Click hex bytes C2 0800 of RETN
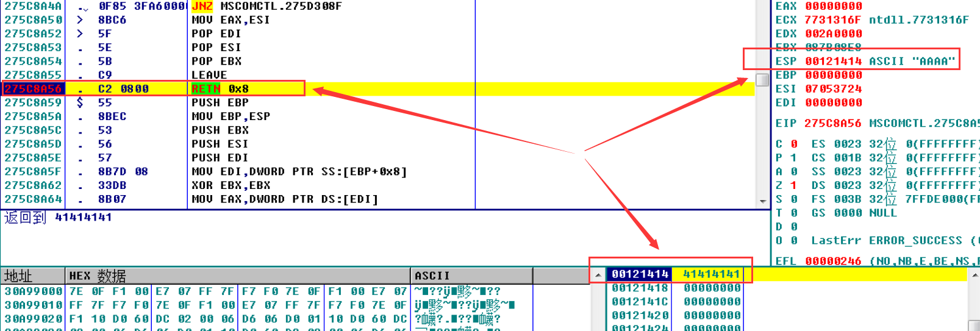This screenshot has width=980, height=331. pos(123,89)
